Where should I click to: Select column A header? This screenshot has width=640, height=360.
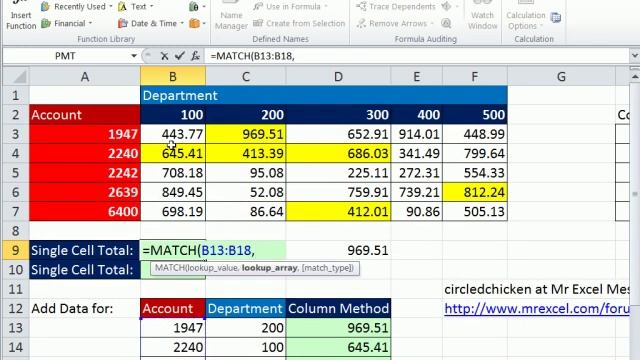pos(84,76)
